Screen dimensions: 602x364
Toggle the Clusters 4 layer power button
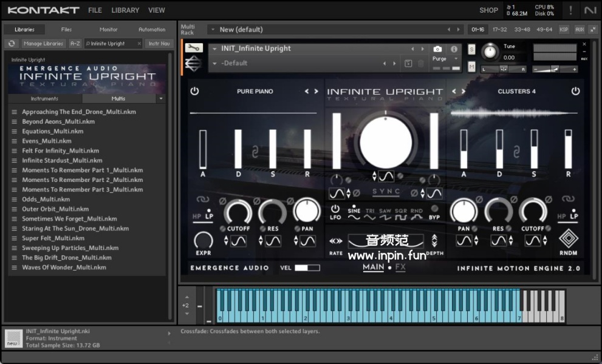tap(575, 92)
